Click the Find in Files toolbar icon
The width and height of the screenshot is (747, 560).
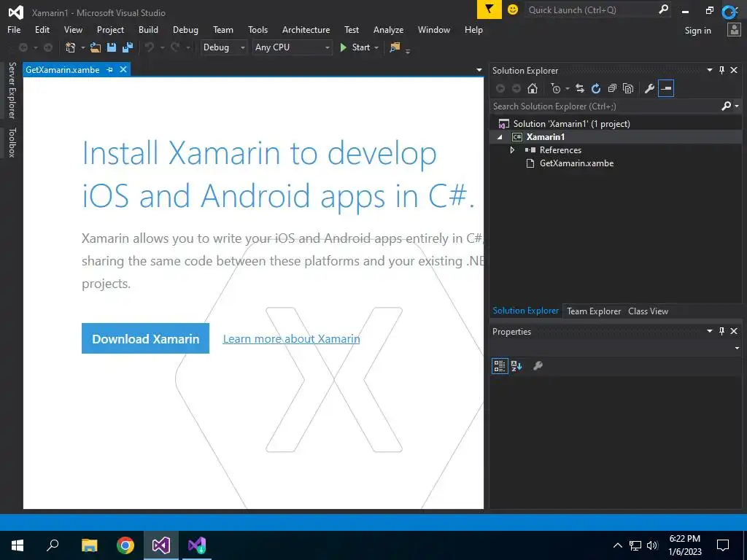point(395,47)
